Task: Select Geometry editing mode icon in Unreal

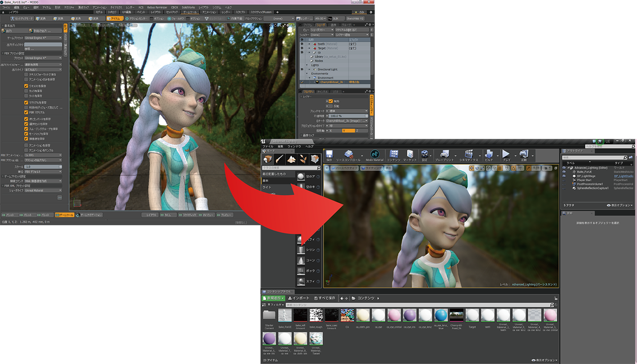Action: [x=315, y=159]
